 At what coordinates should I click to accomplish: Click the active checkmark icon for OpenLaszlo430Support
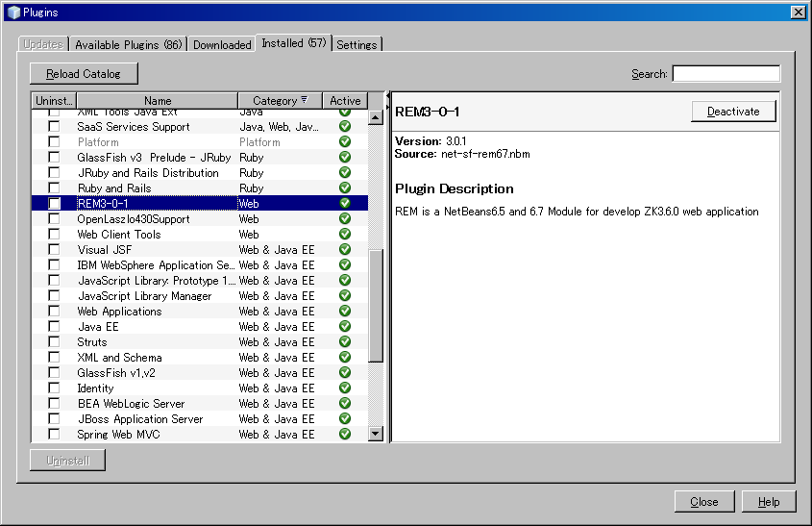pos(345,218)
